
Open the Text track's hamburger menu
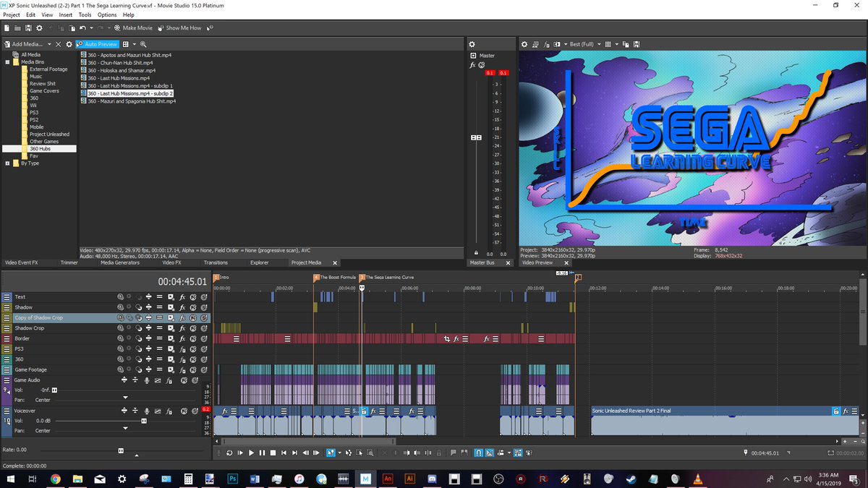7,297
